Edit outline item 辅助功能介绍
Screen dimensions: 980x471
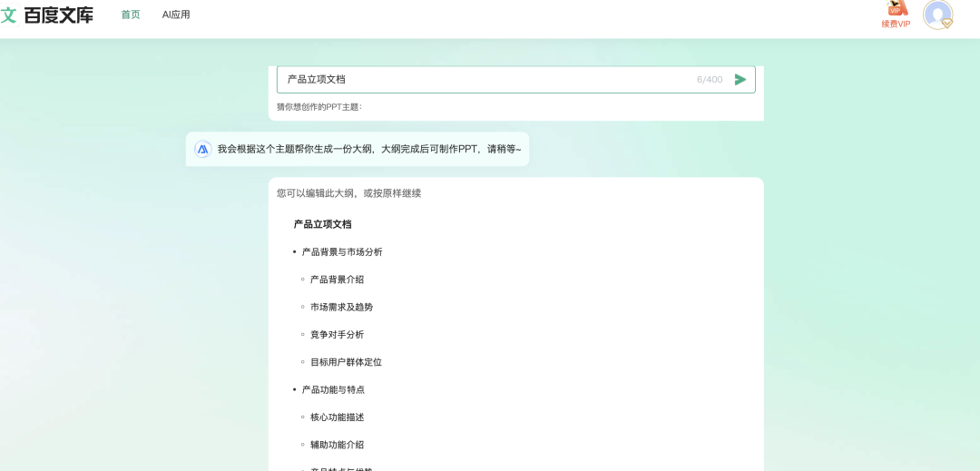pyautogui.click(x=337, y=445)
